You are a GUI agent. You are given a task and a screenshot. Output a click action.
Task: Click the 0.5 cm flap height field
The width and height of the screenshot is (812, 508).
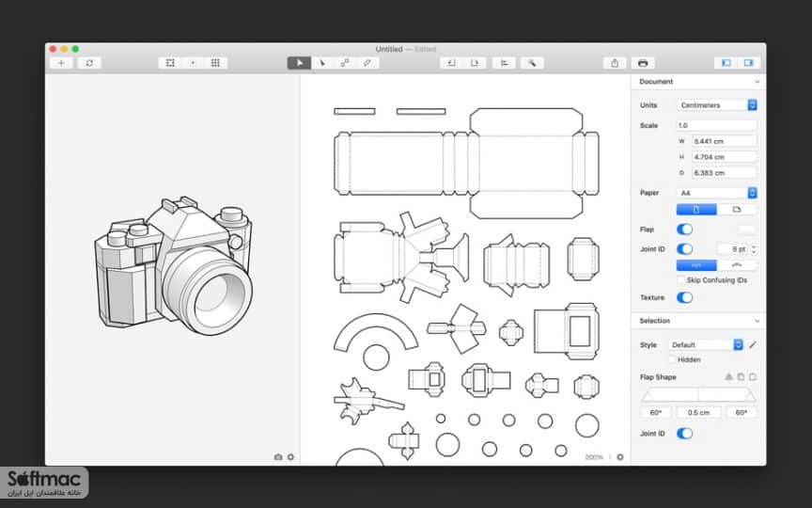click(698, 413)
